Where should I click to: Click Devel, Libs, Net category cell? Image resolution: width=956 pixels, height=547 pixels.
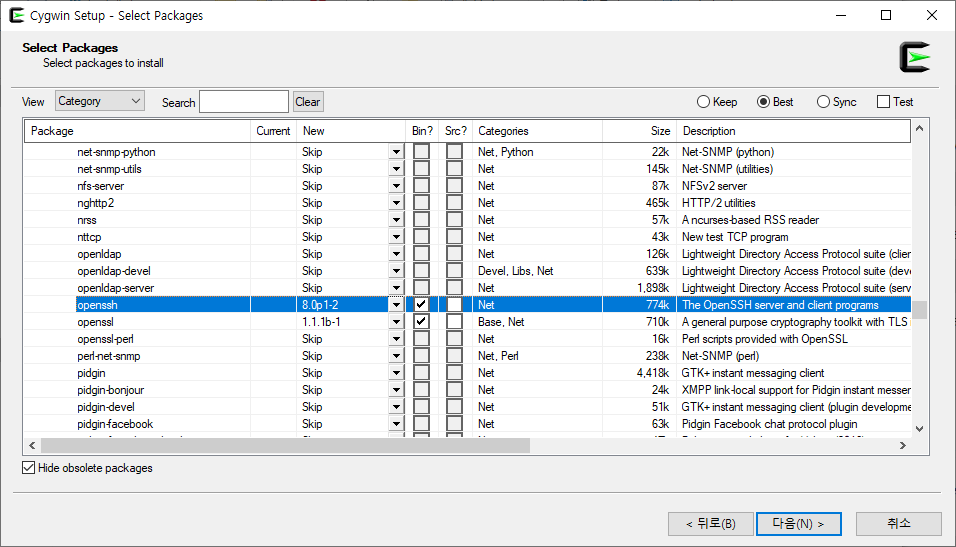[x=515, y=271]
